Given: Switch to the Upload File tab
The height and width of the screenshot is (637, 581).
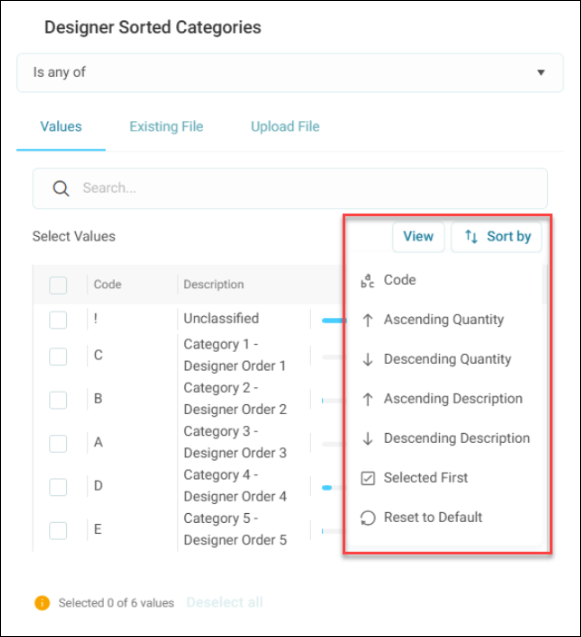Looking at the screenshot, I should pyautogui.click(x=285, y=127).
